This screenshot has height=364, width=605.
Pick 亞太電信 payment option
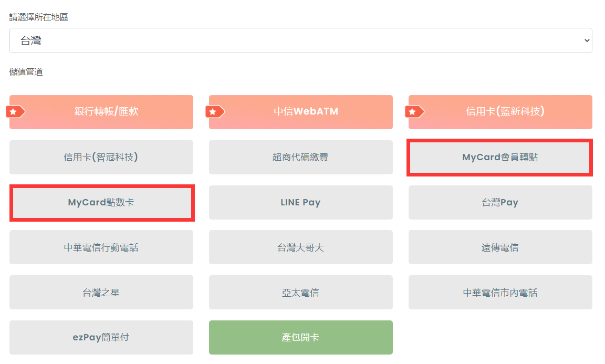click(300, 293)
